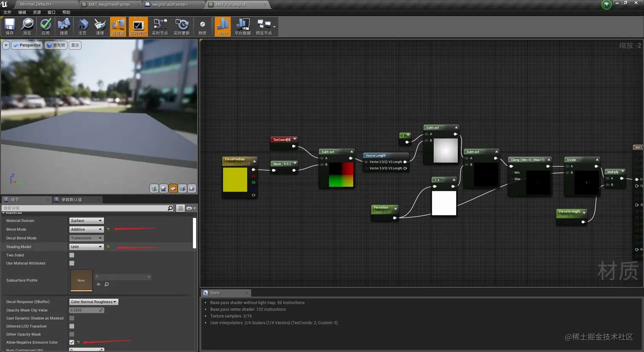
Task: Open the Blend Mode dropdown
Action: 86,229
